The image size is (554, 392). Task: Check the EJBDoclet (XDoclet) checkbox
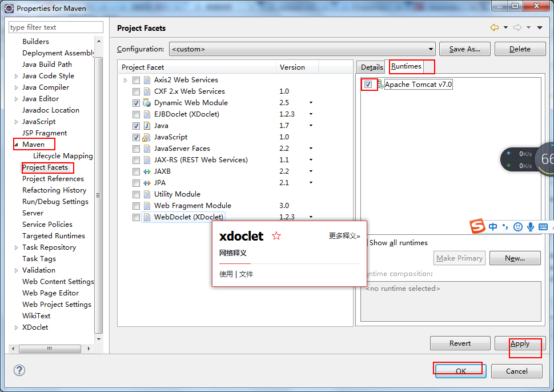tap(136, 114)
